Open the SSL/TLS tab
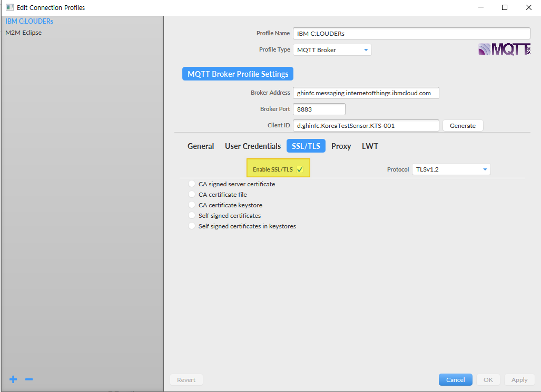 tap(306, 146)
